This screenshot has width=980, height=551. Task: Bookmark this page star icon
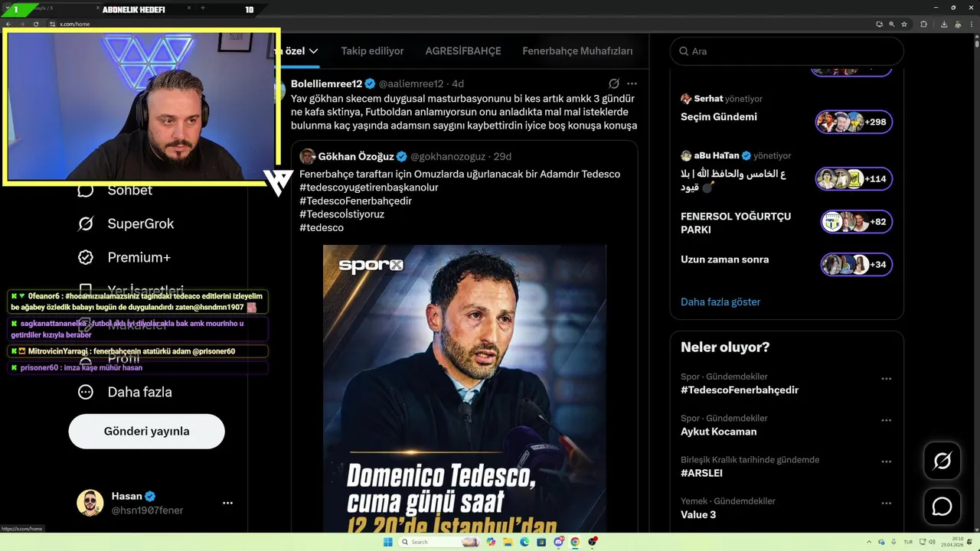[x=905, y=24]
